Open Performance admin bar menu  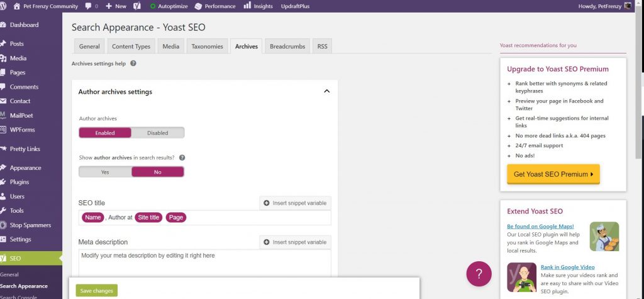[x=215, y=6]
